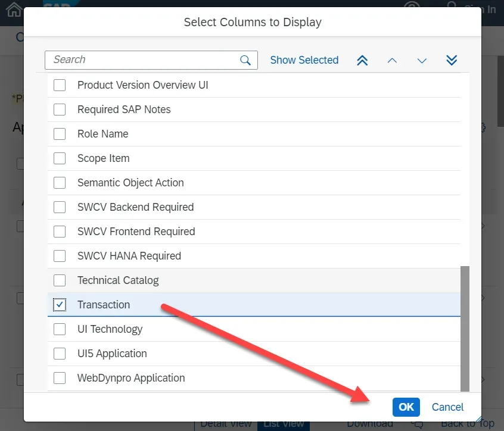Tick the Role Name checkbox
504x431 pixels.
point(60,134)
